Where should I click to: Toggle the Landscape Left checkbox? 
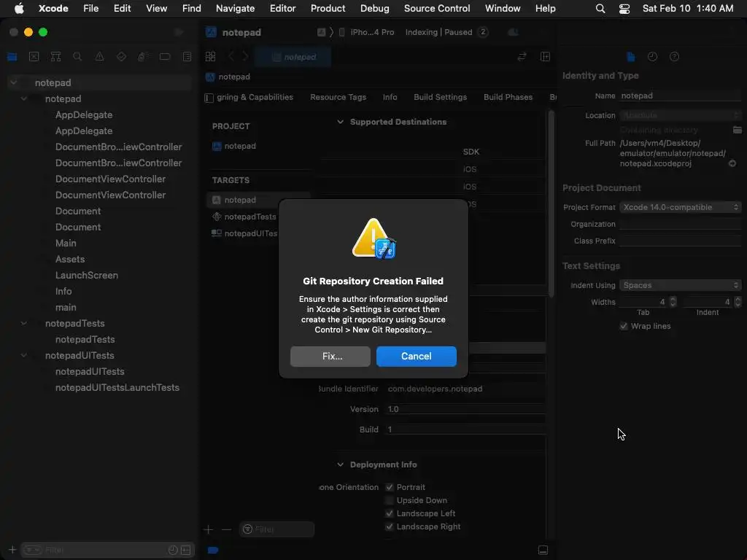click(x=390, y=513)
